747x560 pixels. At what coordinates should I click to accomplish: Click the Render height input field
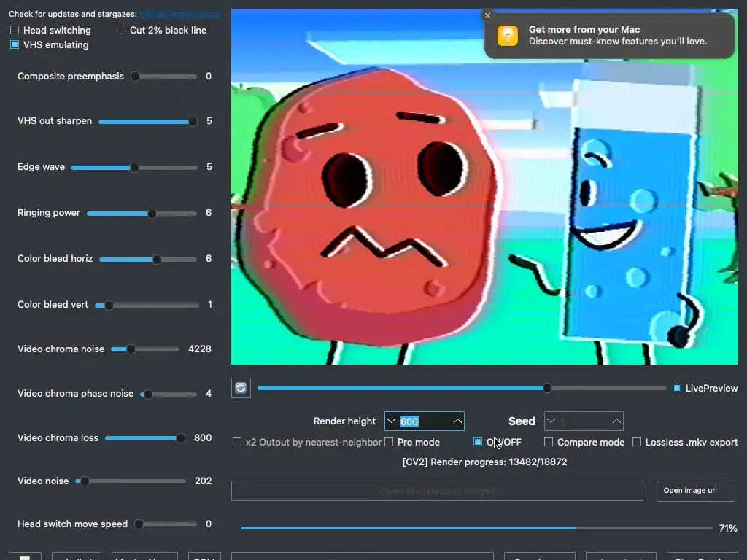(x=425, y=421)
